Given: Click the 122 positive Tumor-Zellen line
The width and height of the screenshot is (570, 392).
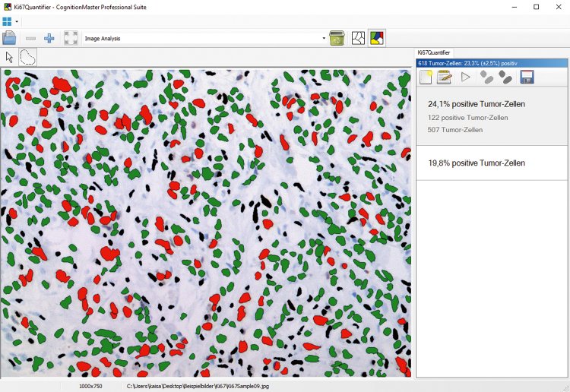Looking at the screenshot, I should point(467,118).
